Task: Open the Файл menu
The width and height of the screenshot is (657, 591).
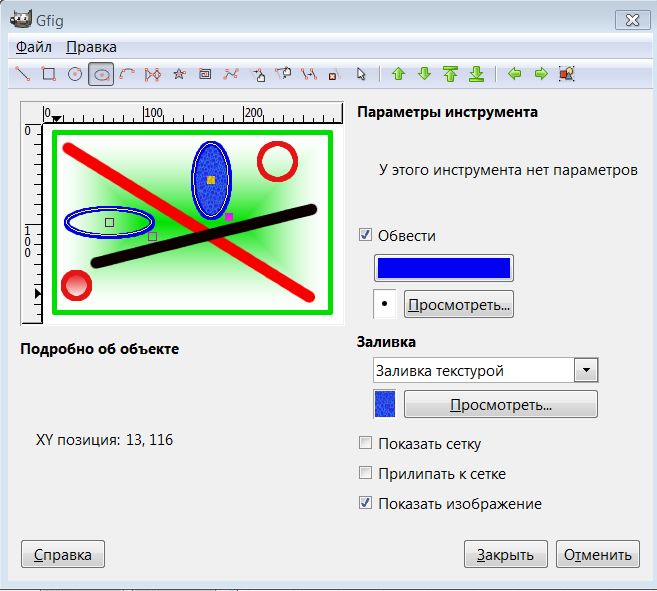Action: click(34, 47)
